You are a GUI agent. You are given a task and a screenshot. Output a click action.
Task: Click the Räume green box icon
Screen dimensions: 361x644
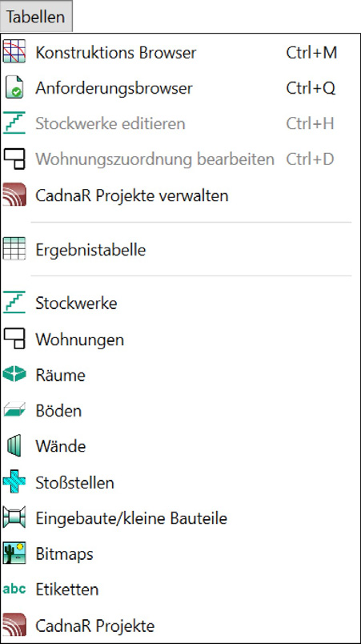point(14,374)
